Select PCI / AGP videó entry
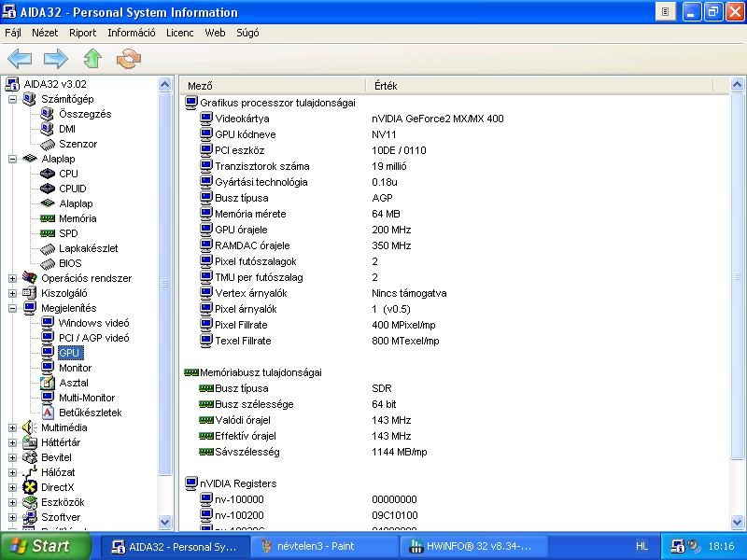The image size is (747, 560). tap(94, 338)
